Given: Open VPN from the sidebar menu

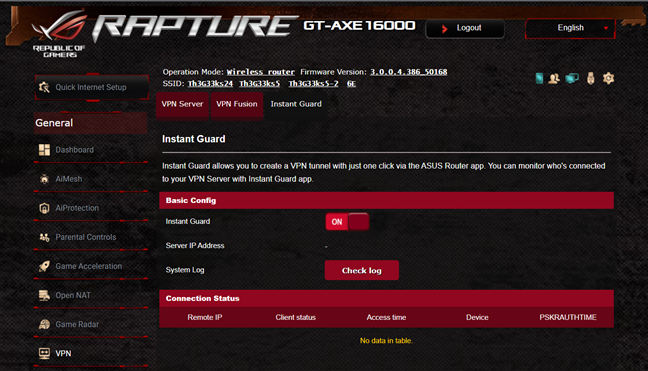Looking at the screenshot, I should [91, 353].
